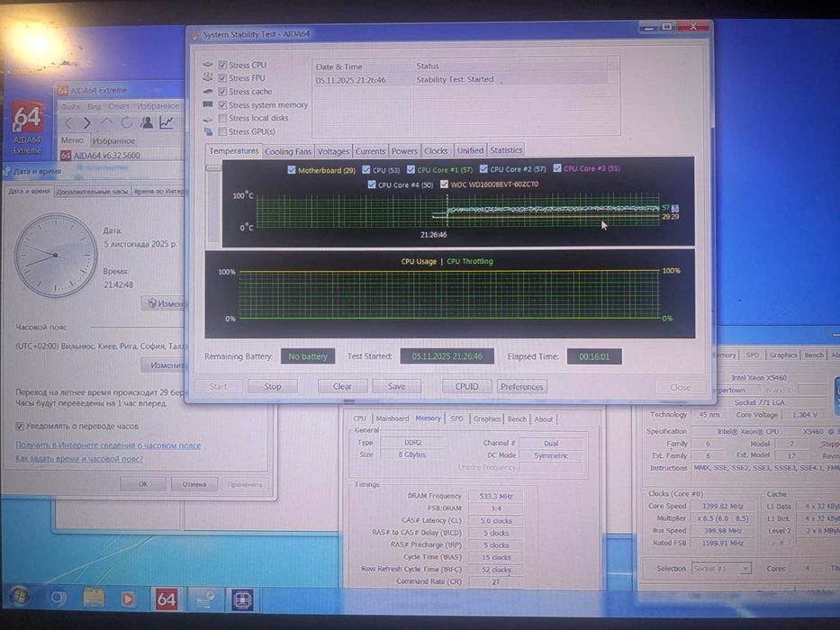The height and width of the screenshot is (630, 840).
Task: Click the Clear button
Action: 342,386
